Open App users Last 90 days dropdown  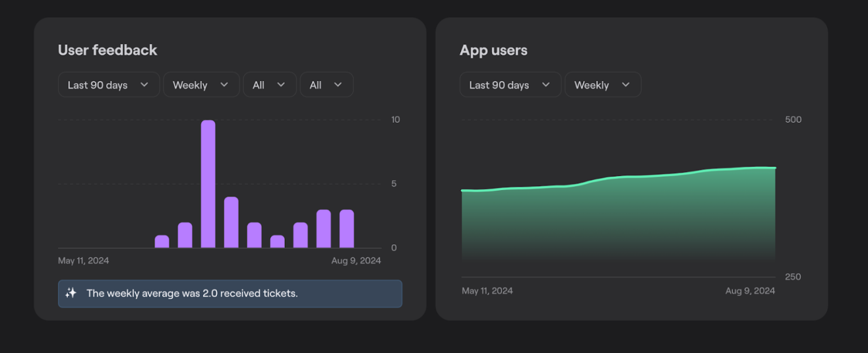pos(510,85)
